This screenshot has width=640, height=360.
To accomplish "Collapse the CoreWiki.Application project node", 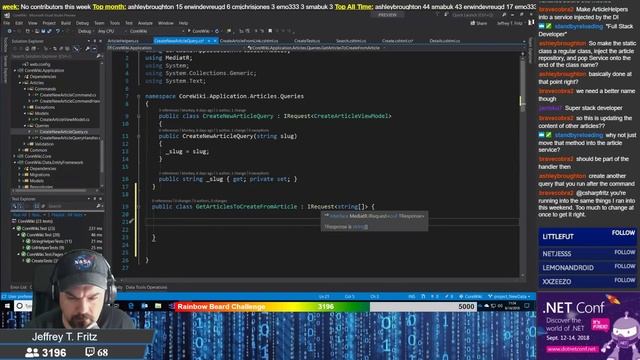I will tap(15, 70).
